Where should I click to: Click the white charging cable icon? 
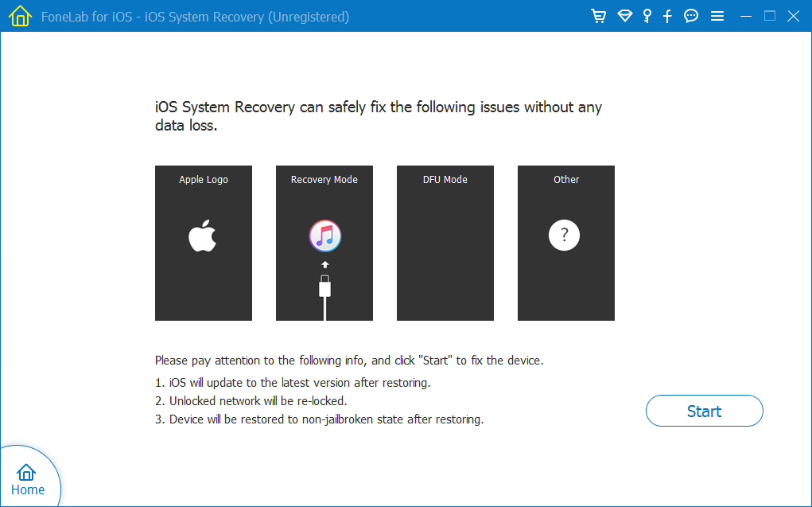324,293
